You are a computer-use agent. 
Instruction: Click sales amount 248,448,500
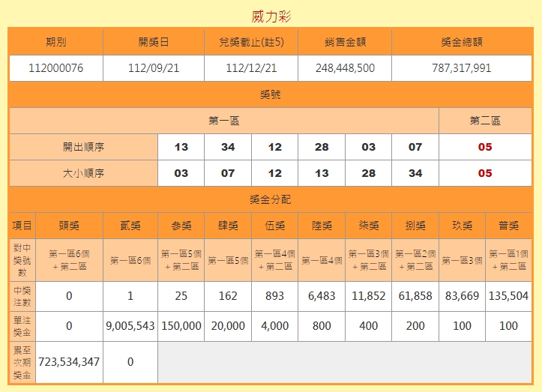[345, 68]
